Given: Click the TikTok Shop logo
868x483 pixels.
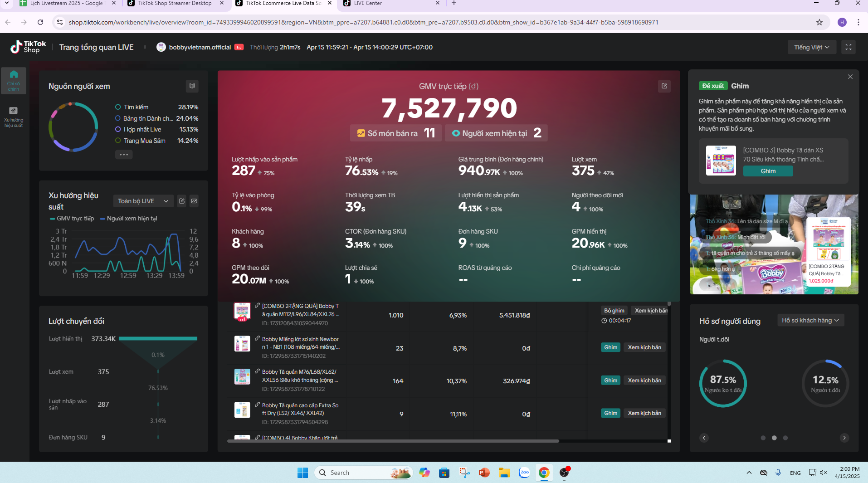Looking at the screenshot, I should (x=28, y=47).
